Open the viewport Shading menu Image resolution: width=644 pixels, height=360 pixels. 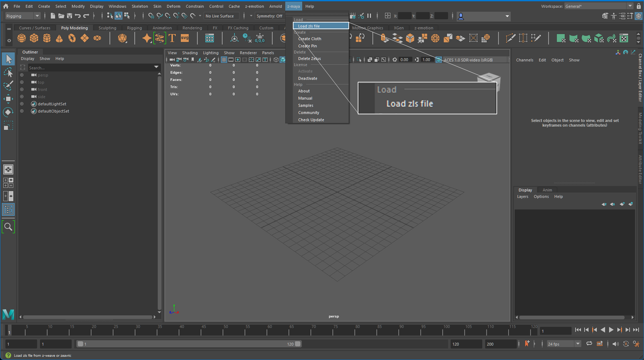coord(190,53)
